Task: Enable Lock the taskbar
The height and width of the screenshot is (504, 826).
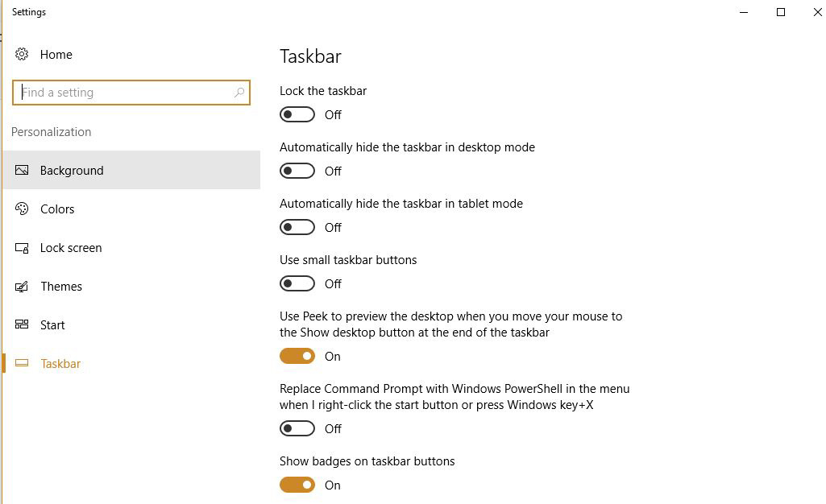Action: pos(297,114)
